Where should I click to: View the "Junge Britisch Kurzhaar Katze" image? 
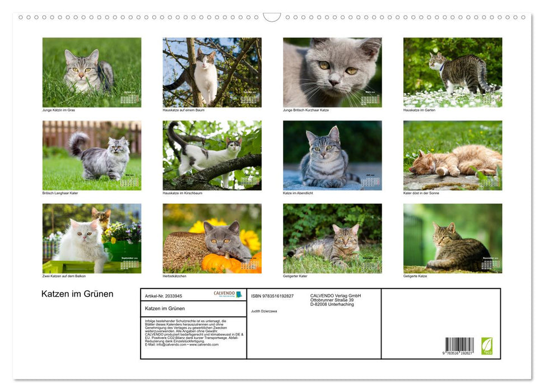coord(331,72)
